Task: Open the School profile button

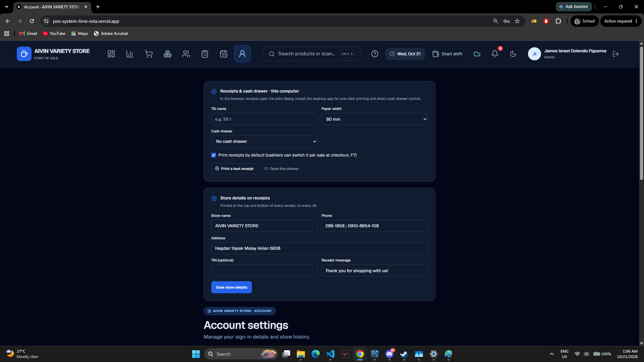Action: click(x=585, y=21)
